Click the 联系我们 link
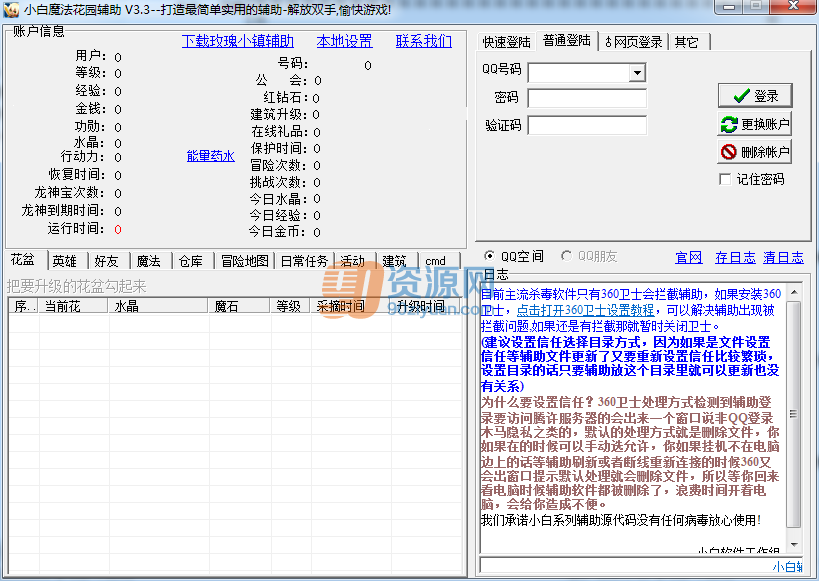819x581 pixels. click(x=424, y=41)
